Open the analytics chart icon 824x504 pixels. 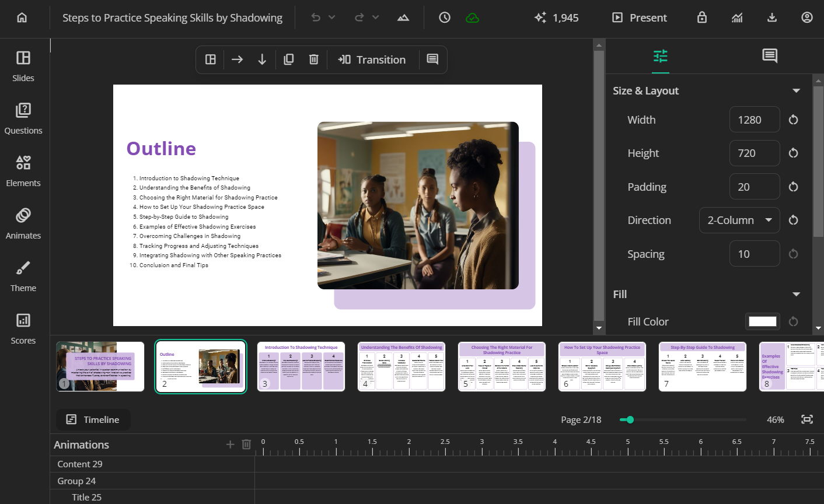(737, 17)
